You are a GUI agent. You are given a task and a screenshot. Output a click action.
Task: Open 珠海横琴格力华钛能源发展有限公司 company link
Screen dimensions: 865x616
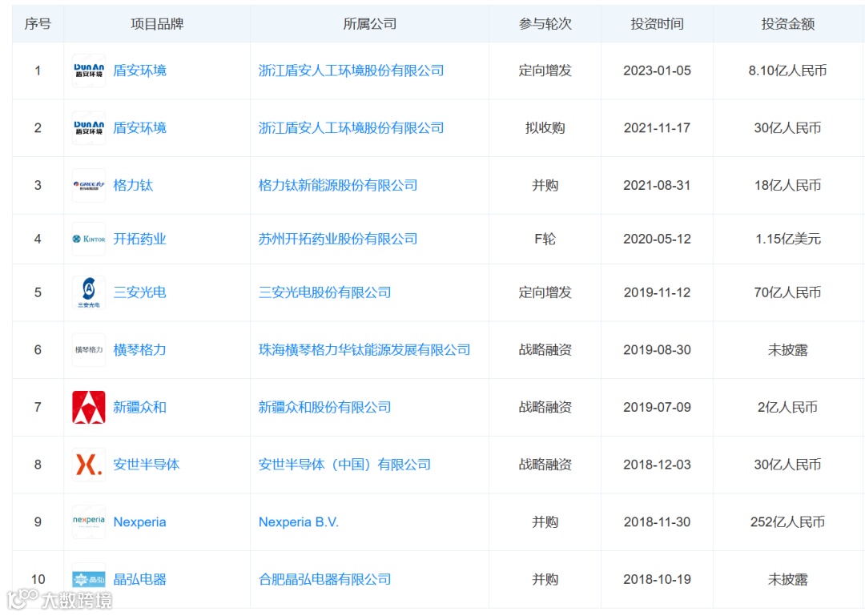coord(364,350)
